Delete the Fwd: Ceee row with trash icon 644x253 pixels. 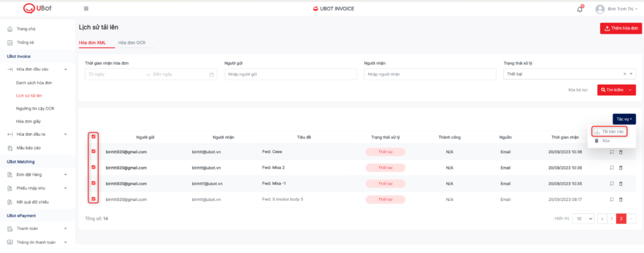pos(621,152)
